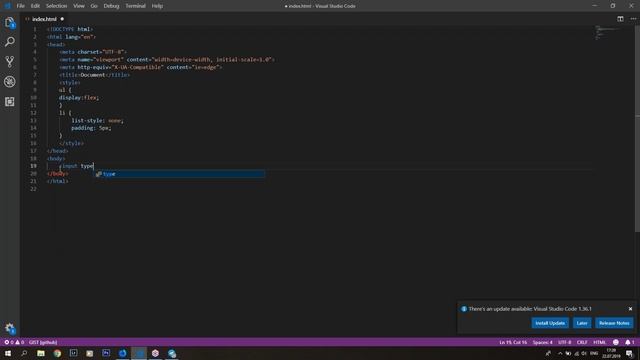The height and width of the screenshot is (360, 640).
Task: Place cursor on 'list-style: none;' line
Action: click(98, 121)
